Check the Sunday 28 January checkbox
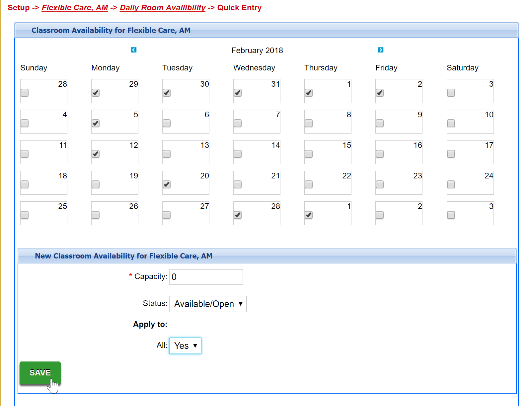The height and width of the screenshot is (406, 532). coord(25,93)
